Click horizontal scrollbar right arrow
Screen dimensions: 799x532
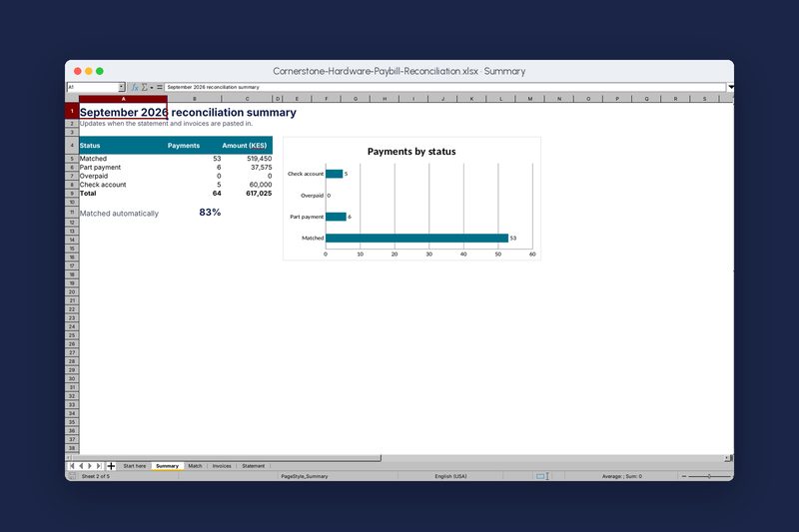727,458
